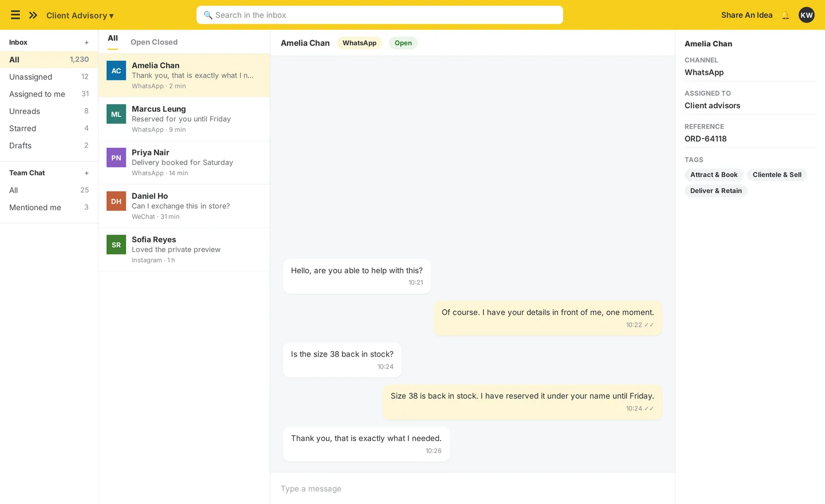Click Client advisors assignment value
825x504 pixels.
tap(712, 106)
